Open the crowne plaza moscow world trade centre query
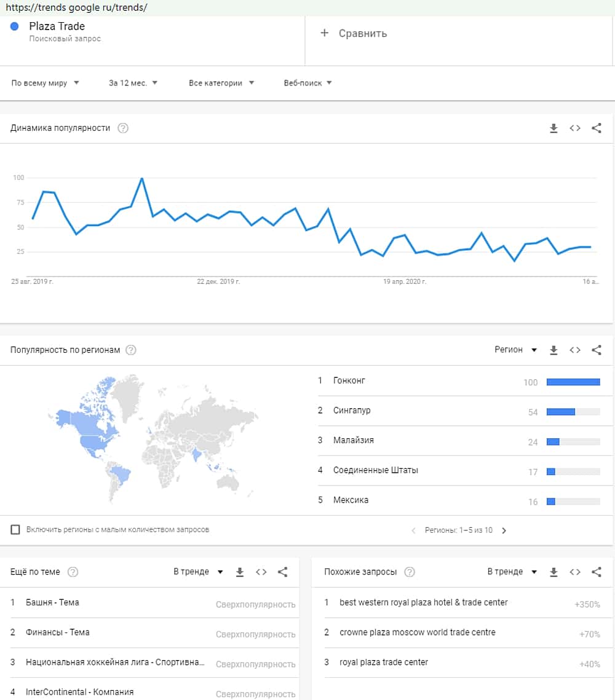 coord(417,632)
